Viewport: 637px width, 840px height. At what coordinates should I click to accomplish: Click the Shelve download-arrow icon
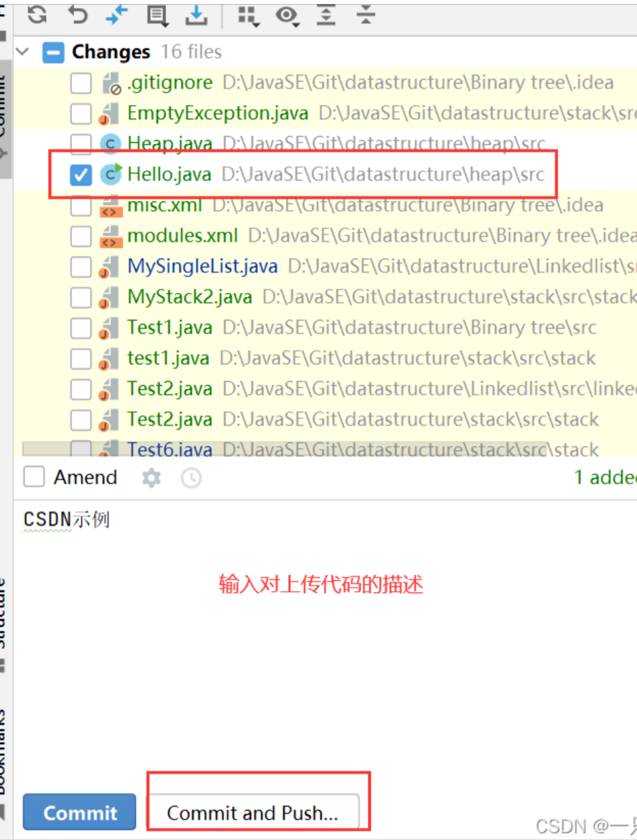197,15
